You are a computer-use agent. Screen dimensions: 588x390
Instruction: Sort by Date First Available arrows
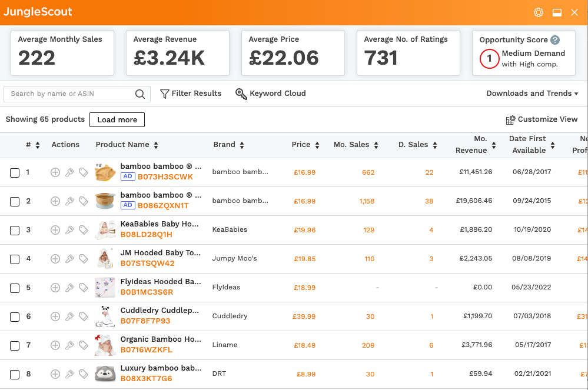(553, 145)
